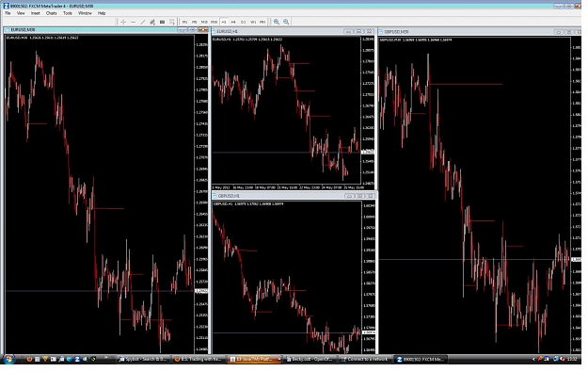
Task: Click the EURUSD,H1 price quote header text
Action: (247, 39)
